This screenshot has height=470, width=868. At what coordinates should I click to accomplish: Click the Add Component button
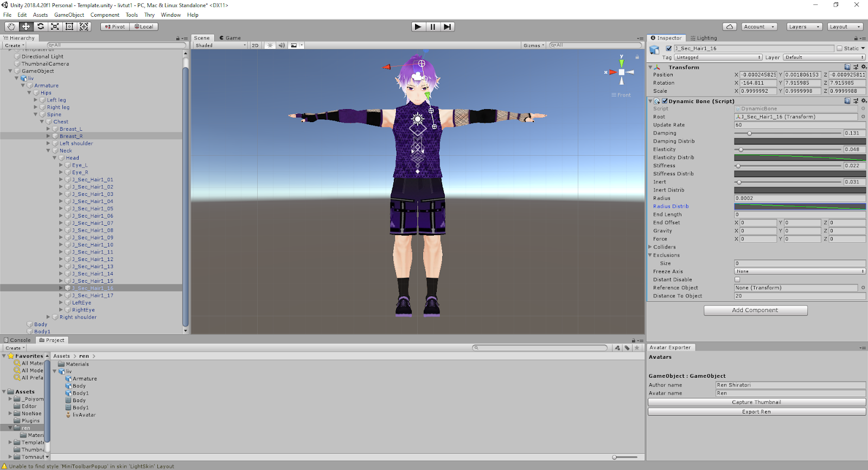[756, 310]
